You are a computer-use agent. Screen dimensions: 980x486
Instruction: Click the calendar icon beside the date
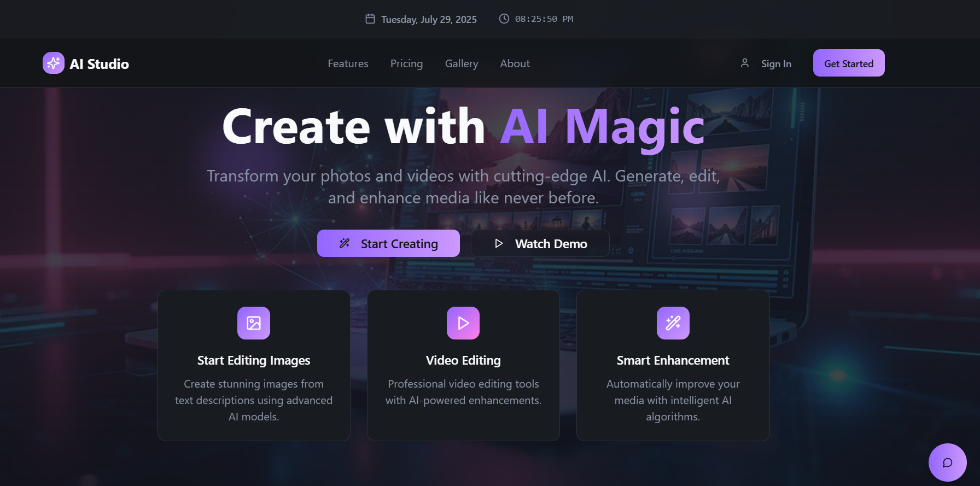(x=370, y=19)
